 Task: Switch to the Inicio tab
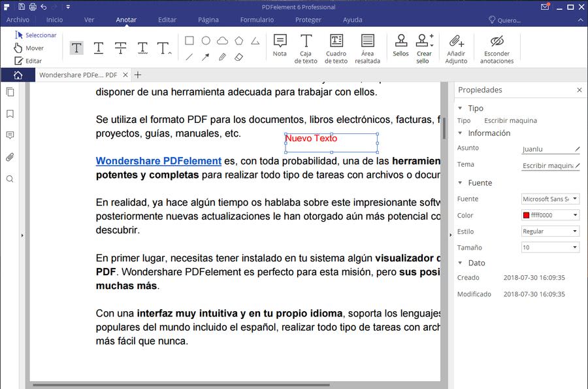click(54, 20)
